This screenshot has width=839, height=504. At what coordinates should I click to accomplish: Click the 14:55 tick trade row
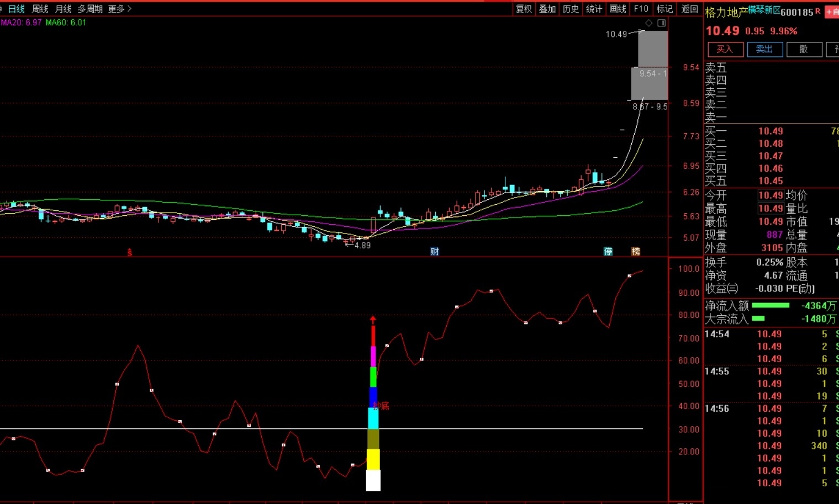pos(772,372)
